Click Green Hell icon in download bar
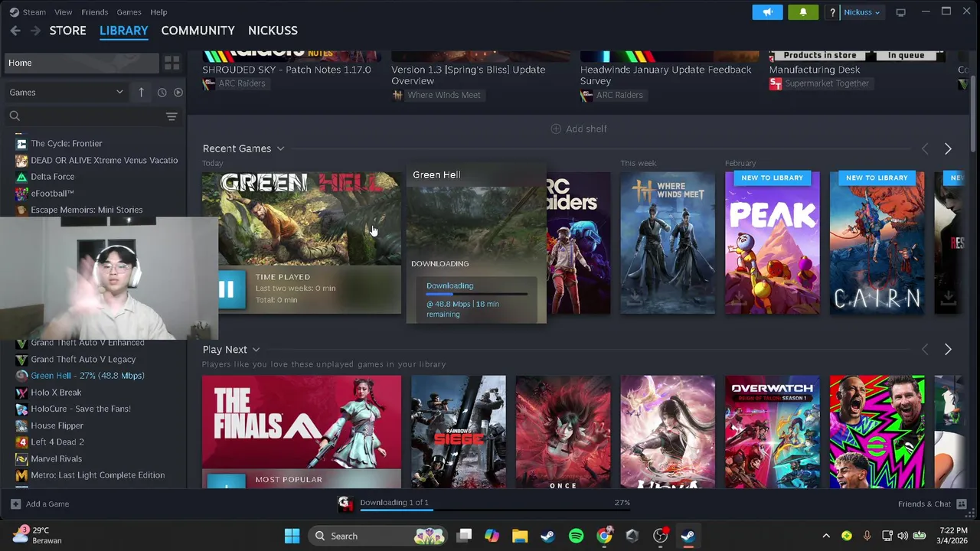 (345, 503)
